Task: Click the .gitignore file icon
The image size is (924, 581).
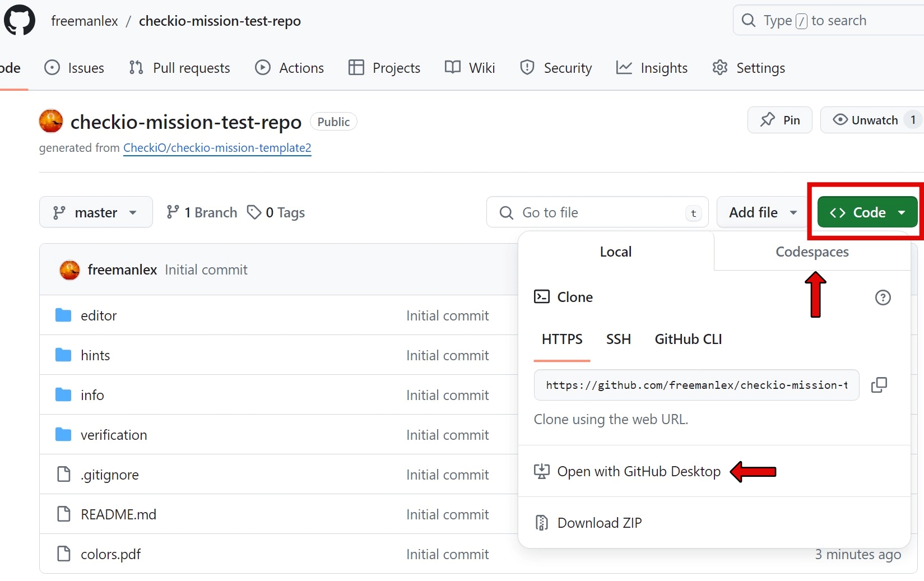Action: tap(64, 474)
